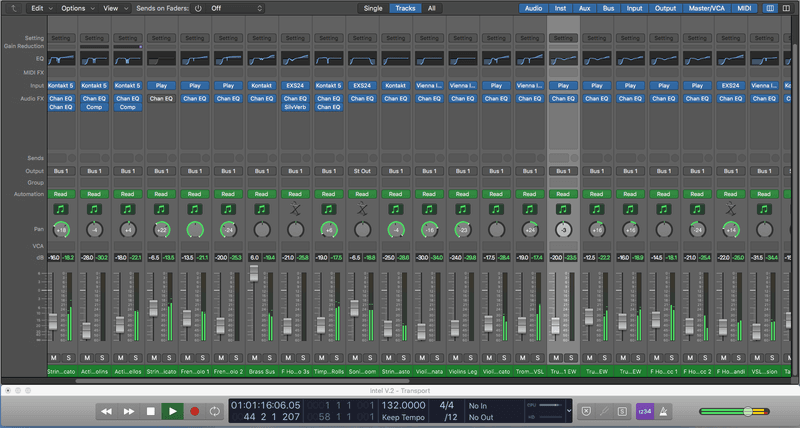Open the View menu in the mixer
This screenshot has width=800, height=428.
(x=115, y=8)
